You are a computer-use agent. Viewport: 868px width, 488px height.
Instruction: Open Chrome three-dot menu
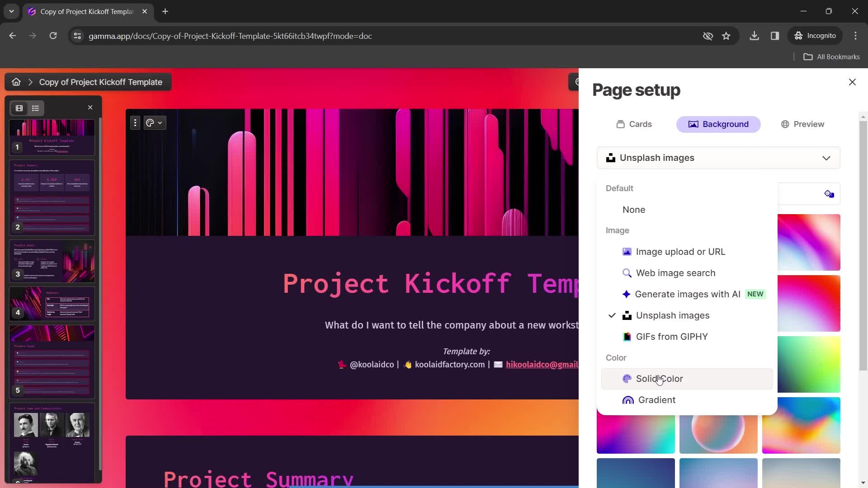[855, 36]
